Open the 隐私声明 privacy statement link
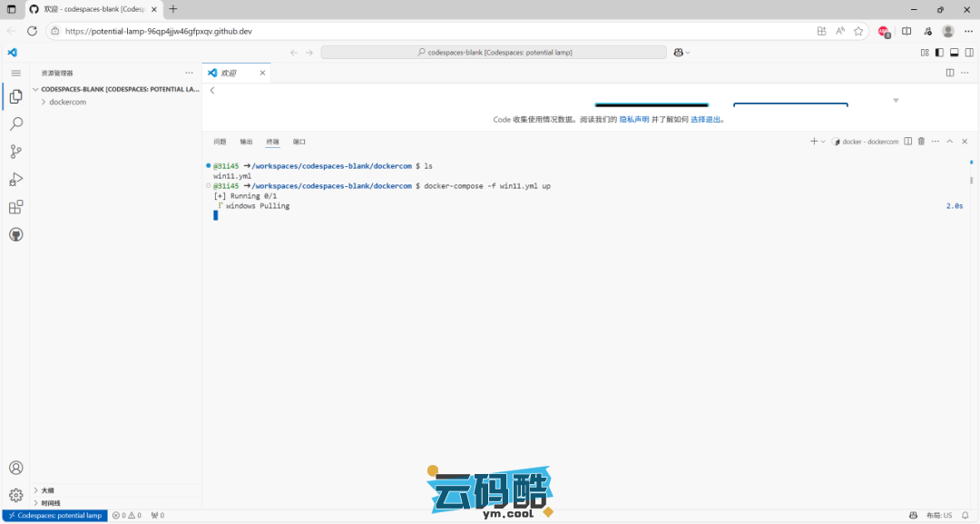The width and height of the screenshot is (980, 524). pyautogui.click(x=634, y=119)
